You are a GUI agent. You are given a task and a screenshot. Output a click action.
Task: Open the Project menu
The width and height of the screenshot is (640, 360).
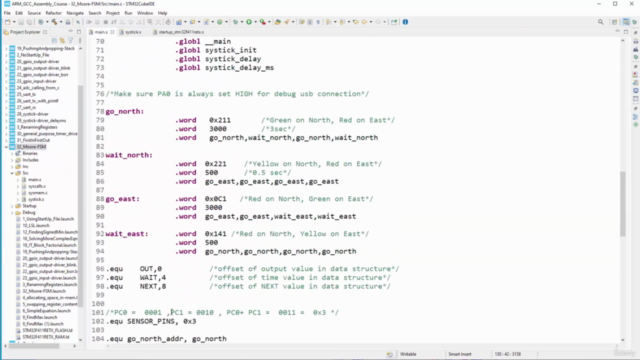[113, 13]
